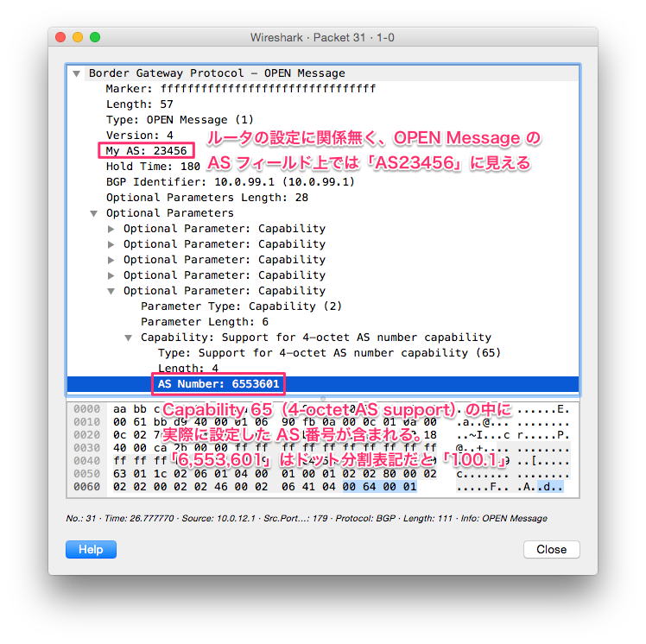Select Type: Support for 4-octet AS number (65)

[x=323, y=353]
